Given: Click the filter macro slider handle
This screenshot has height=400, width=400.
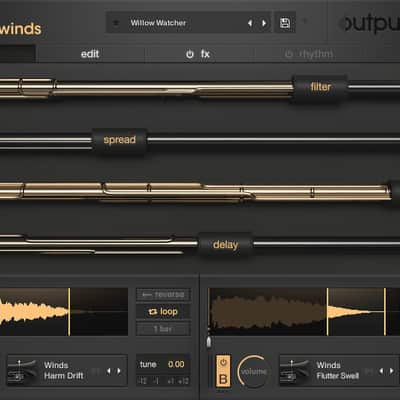Looking at the screenshot, I should pyautogui.click(x=320, y=87).
